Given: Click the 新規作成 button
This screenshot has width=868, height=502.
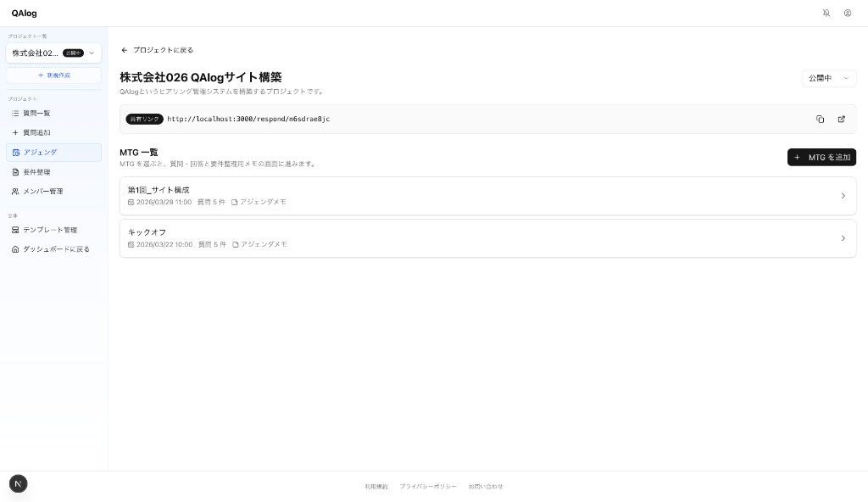Looking at the screenshot, I should (53, 75).
